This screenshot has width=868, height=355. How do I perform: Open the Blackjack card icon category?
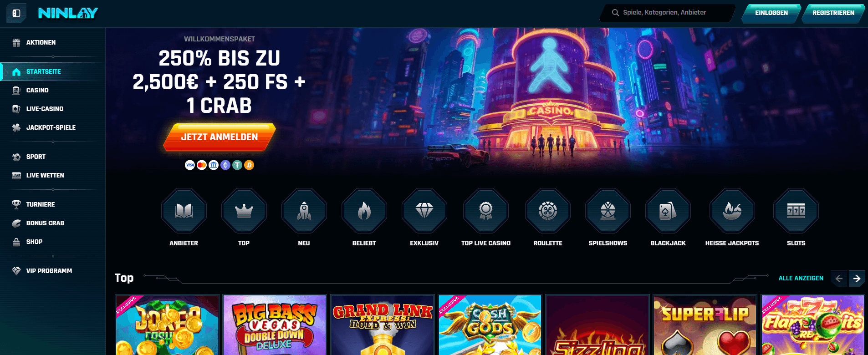coord(668,211)
